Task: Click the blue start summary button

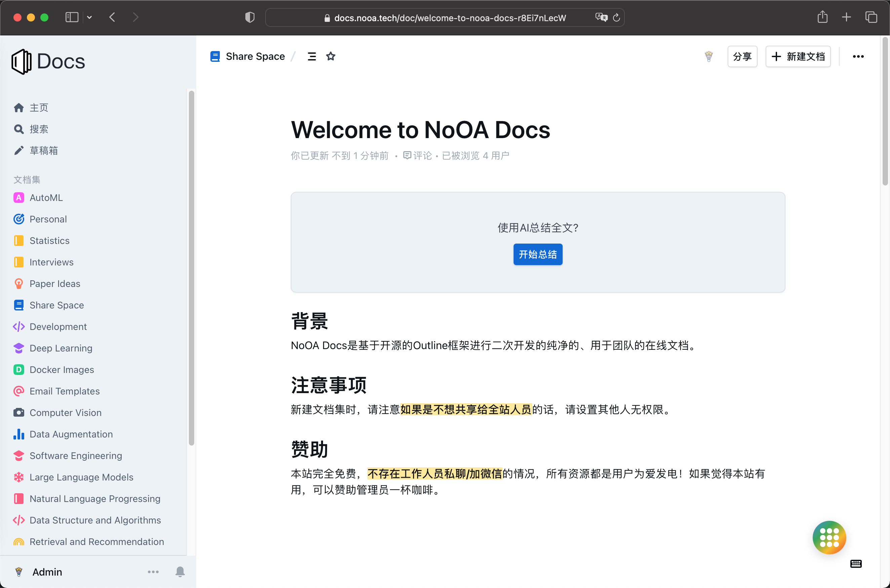Action: (x=537, y=254)
